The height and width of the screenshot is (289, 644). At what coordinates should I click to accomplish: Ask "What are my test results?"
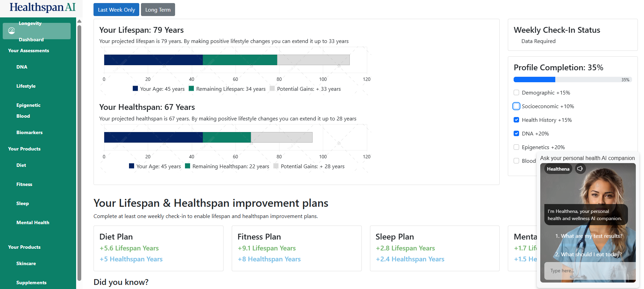click(588, 236)
